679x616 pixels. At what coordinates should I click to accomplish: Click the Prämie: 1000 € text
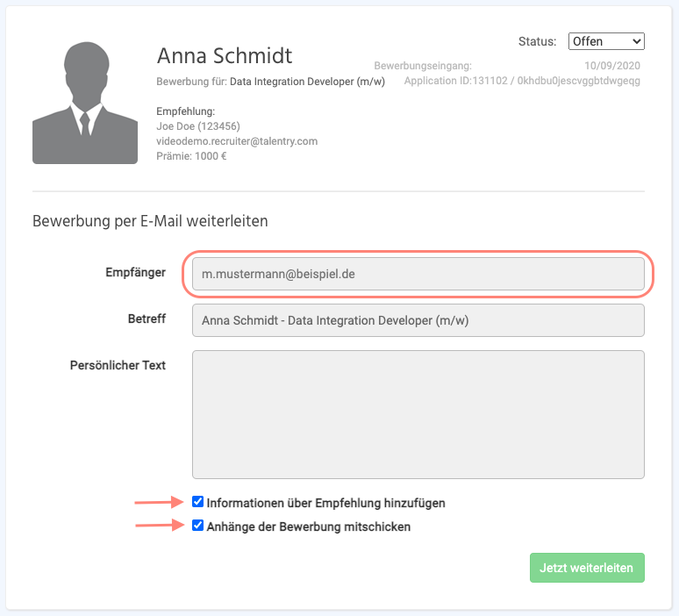[191, 156]
